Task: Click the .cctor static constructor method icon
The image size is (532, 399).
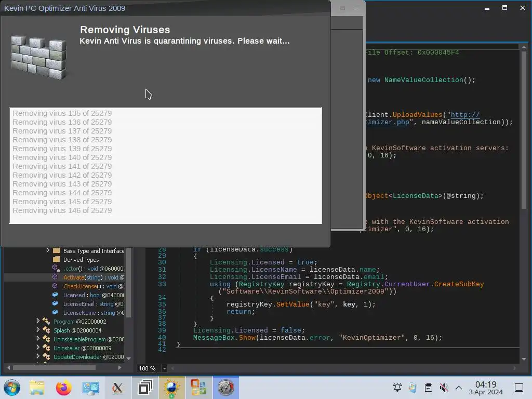Action: pyautogui.click(x=56, y=269)
